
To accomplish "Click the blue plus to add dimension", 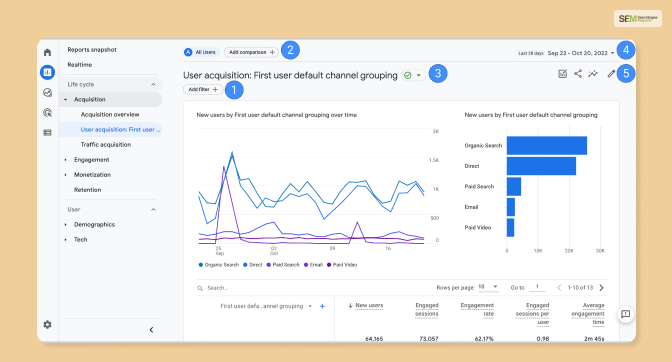I will [322, 306].
